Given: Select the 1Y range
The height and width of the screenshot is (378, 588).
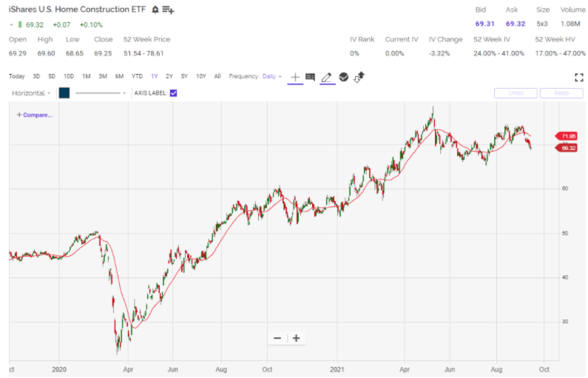Looking at the screenshot, I should point(154,76).
